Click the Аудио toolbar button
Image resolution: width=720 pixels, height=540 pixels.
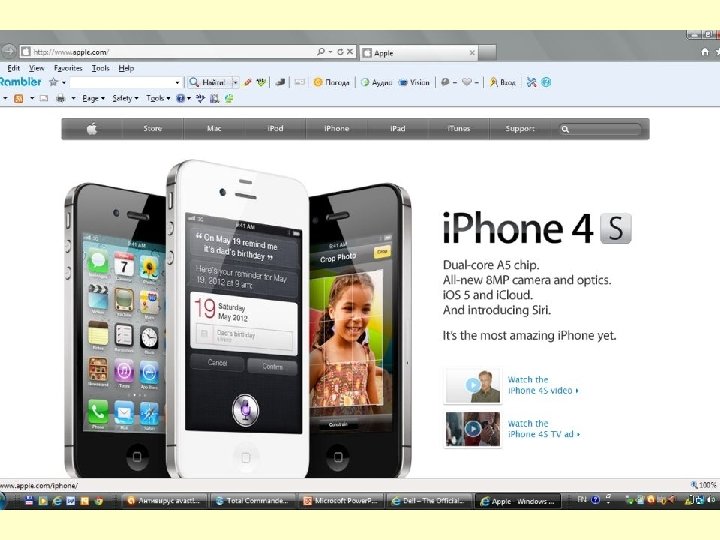[x=376, y=82]
